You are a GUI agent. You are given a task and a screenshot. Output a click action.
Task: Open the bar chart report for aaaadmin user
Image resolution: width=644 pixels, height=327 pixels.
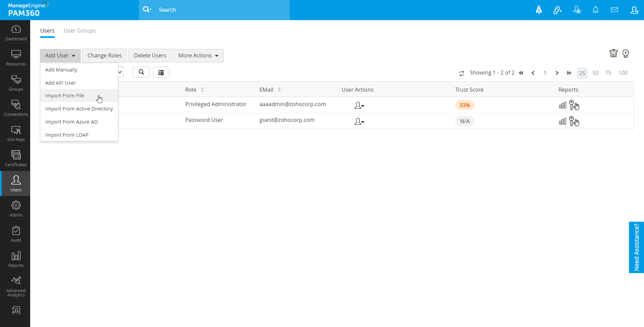(562, 105)
